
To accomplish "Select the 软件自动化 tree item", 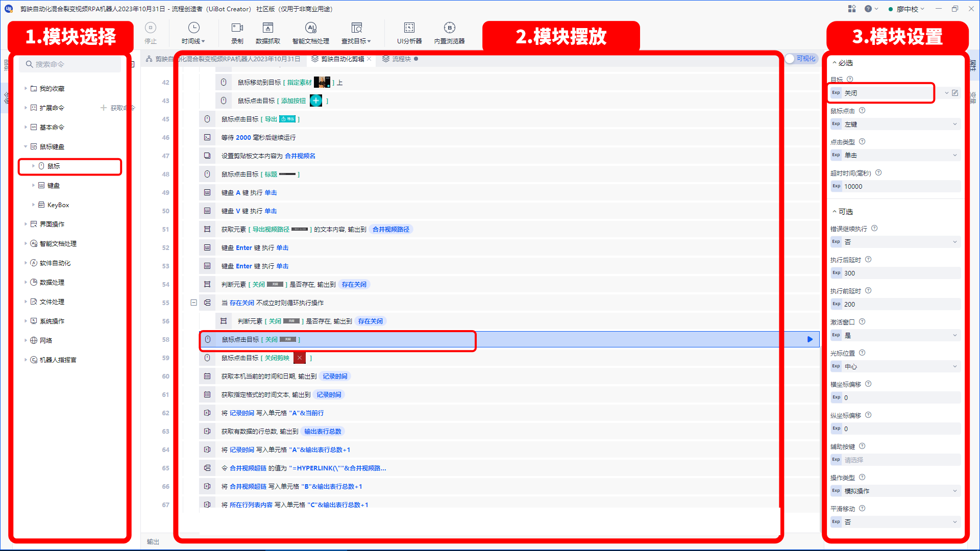I will 55,263.
